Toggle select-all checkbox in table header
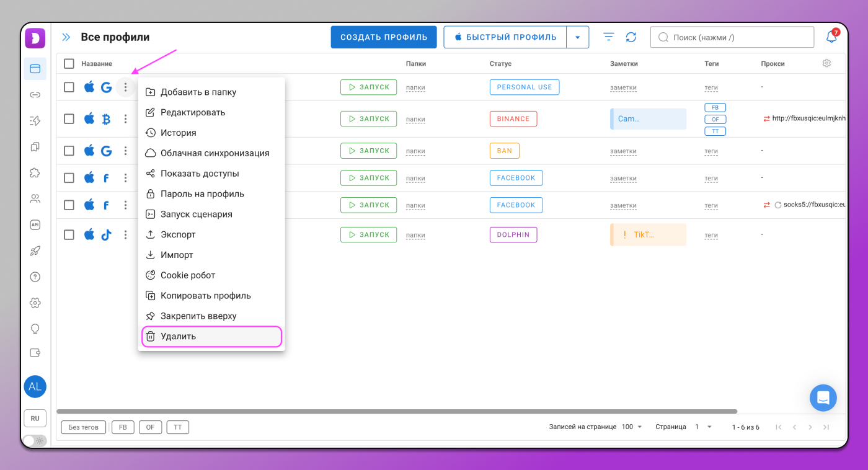 [x=69, y=64]
